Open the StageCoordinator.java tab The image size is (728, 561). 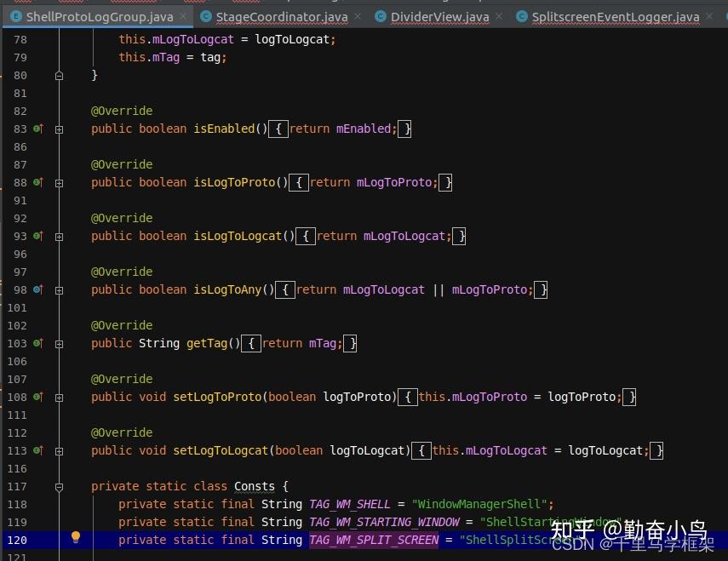281,17
